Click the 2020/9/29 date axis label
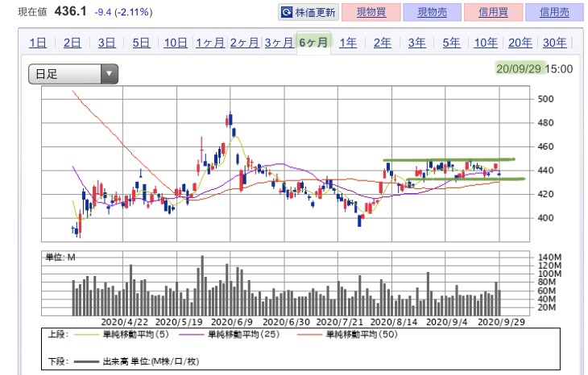 point(501,322)
